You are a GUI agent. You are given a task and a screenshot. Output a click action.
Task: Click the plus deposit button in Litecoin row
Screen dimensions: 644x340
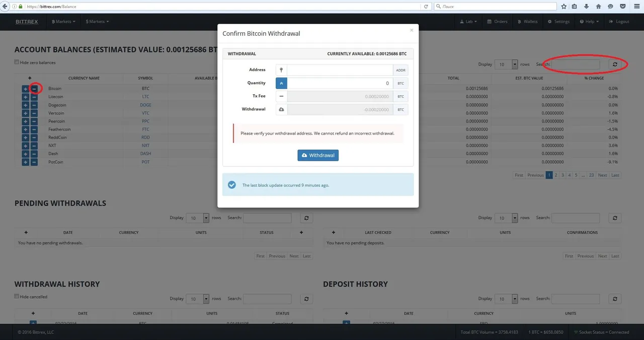tap(26, 97)
